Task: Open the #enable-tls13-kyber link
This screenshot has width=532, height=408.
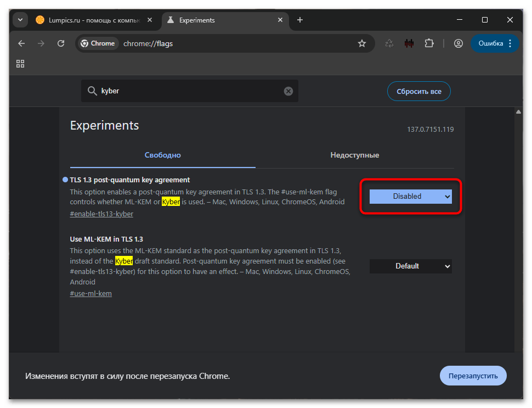Action: [101, 214]
